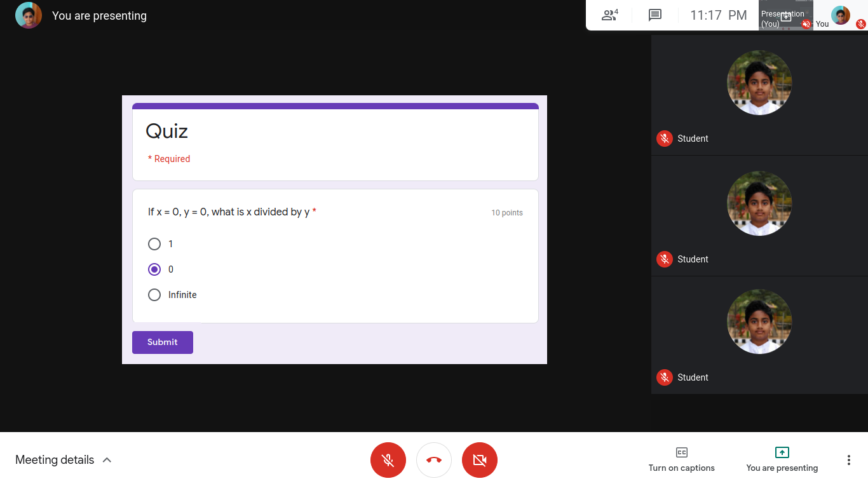The height and width of the screenshot is (488, 868).
Task: Open the three-dot more options menu
Action: coord(848,460)
